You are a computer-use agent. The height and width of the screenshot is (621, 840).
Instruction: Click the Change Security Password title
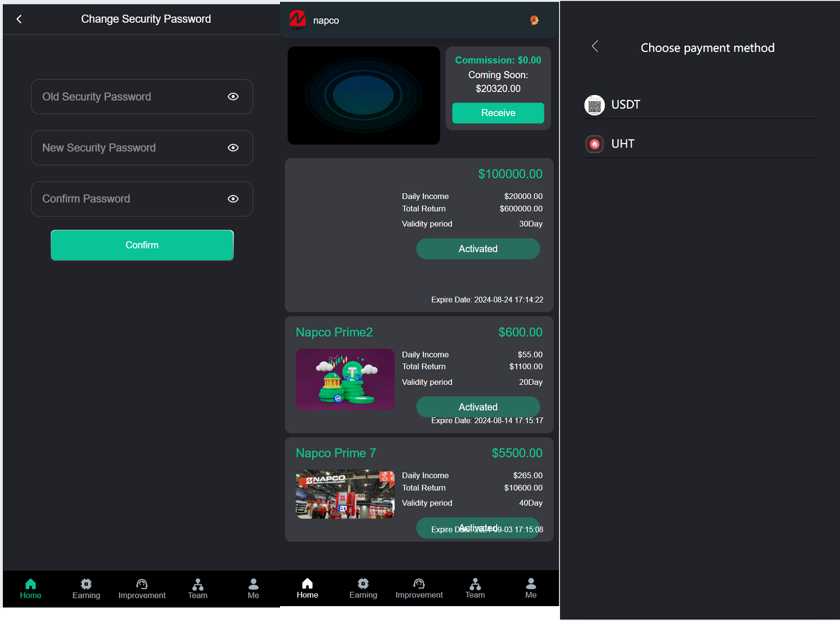[146, 19]
